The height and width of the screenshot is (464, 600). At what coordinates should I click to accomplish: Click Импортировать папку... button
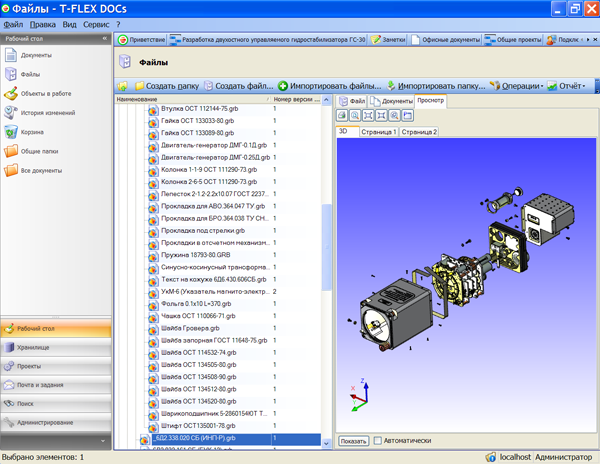pyautogui.click(x=436, y=86)
